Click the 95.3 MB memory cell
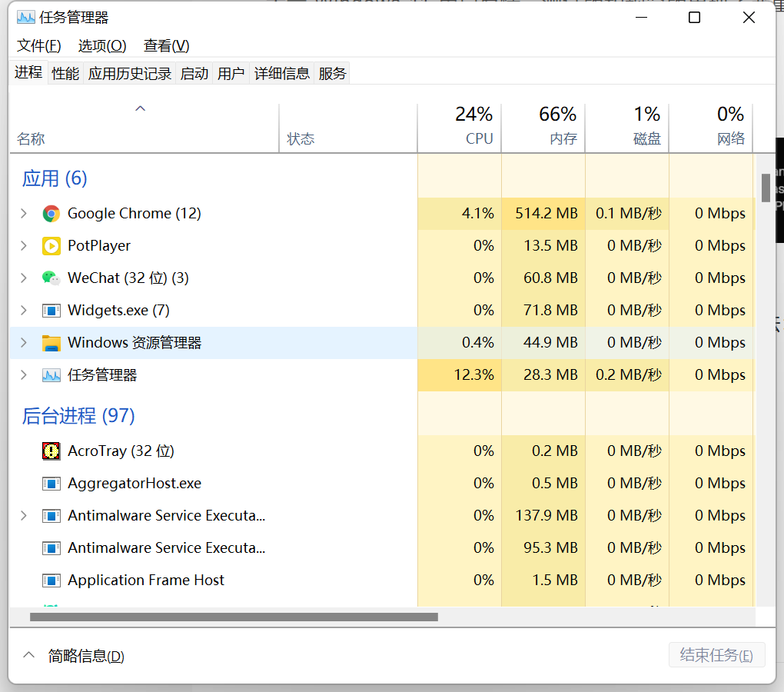 click(543, 548)
